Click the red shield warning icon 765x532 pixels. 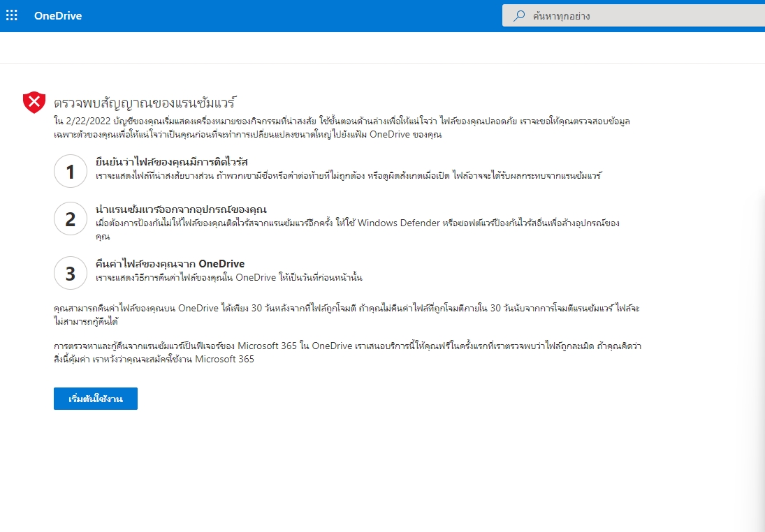coord(34,102)
